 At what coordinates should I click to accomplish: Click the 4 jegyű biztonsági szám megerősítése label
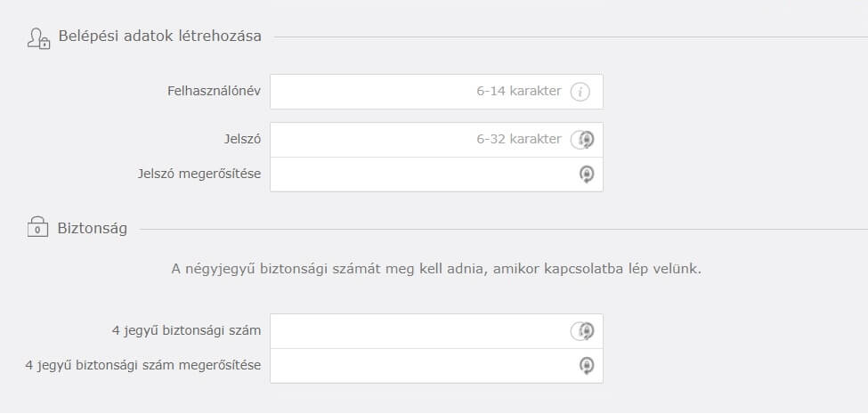point(143,365)
